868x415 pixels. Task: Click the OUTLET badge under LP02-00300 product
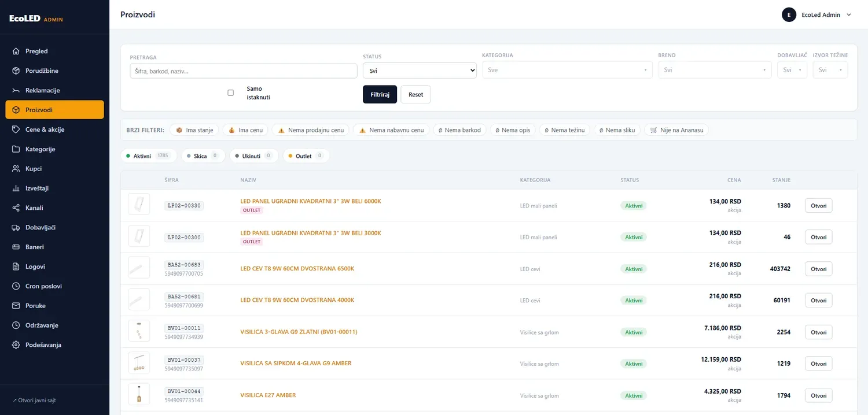pyautogui.click(x=252, y=242)
